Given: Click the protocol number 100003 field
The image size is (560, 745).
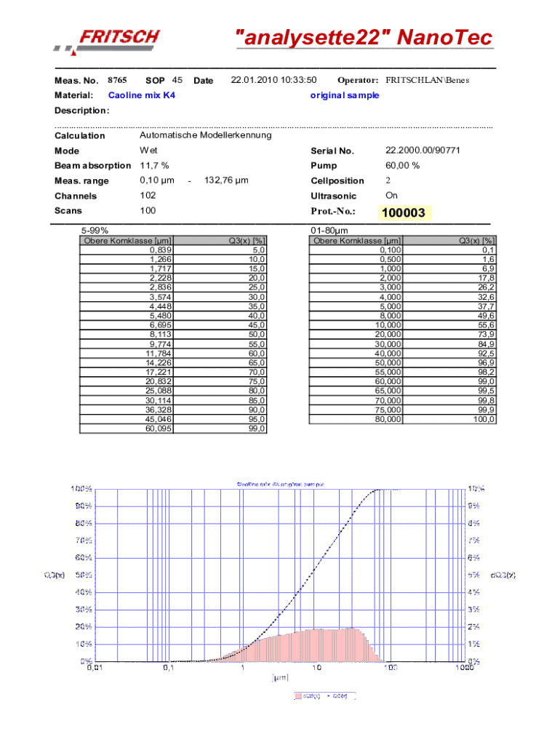Looking at the screenshot, I should coord(404,212).
